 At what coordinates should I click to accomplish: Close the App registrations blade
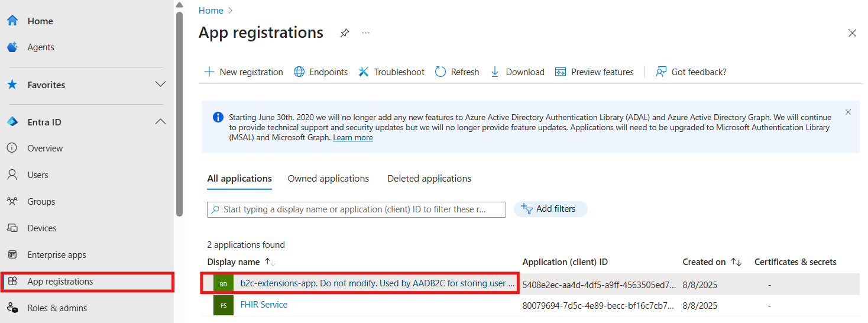pyautogui.click(x=852, y=33)
